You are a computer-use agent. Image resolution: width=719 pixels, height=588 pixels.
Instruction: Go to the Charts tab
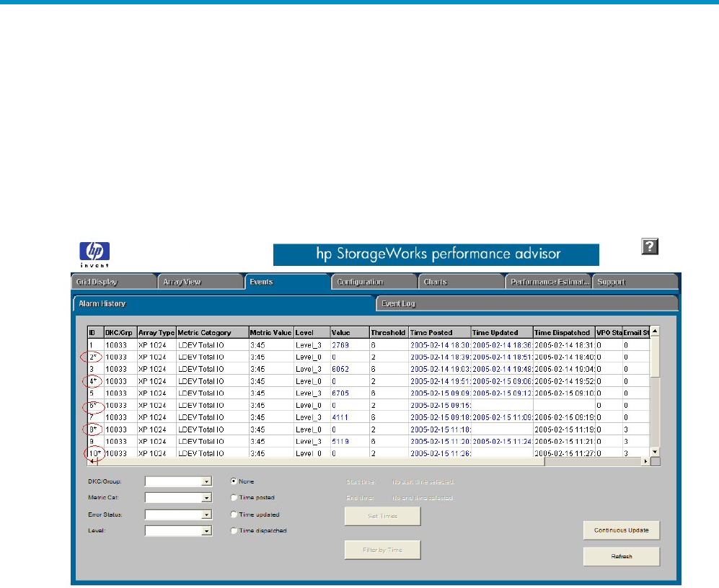tap(459, 282)
